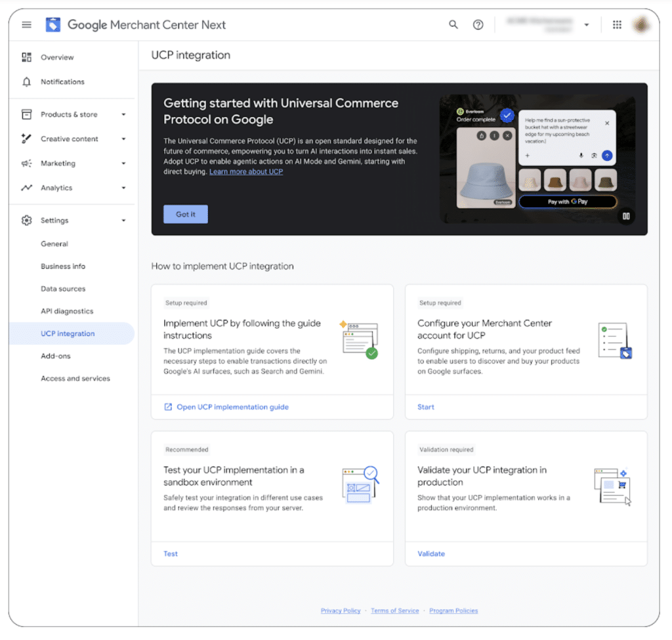Click the Got it button

[x=186, y=214]
